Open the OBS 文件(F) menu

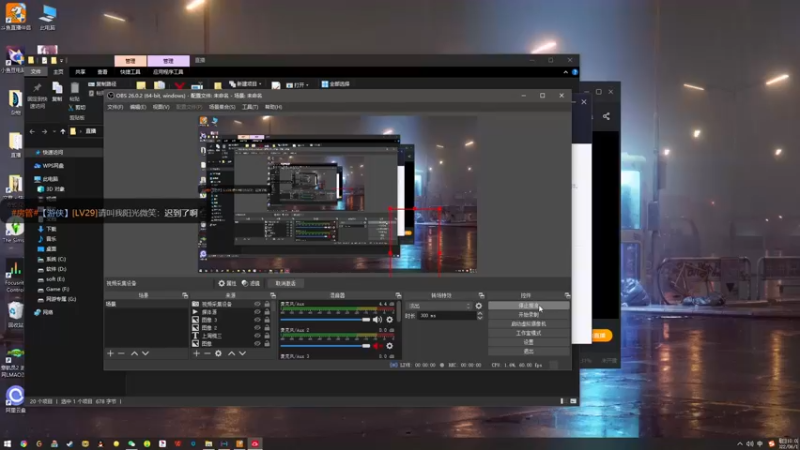point(115,107)
